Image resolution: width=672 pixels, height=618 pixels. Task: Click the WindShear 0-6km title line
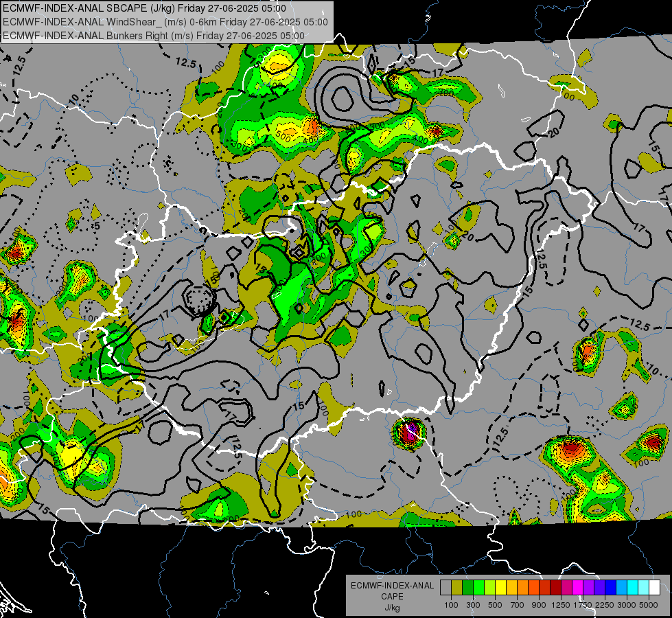click(165, 22)
